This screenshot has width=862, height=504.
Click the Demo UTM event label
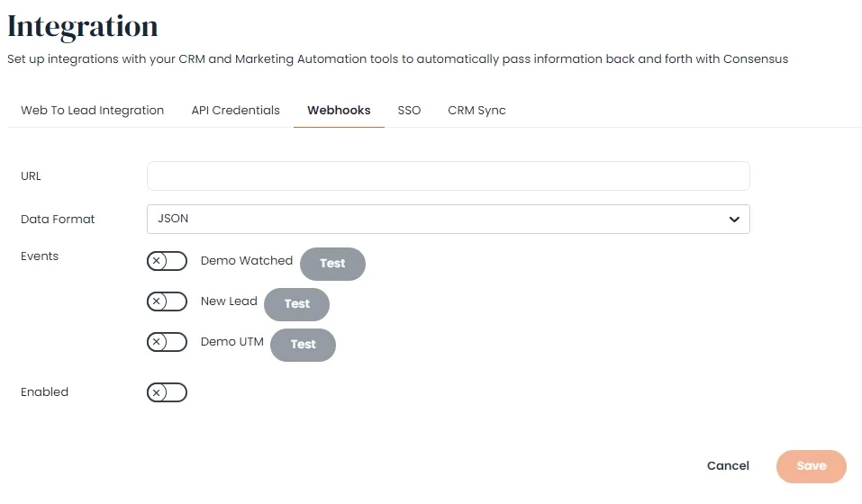(x=231, y=342)
